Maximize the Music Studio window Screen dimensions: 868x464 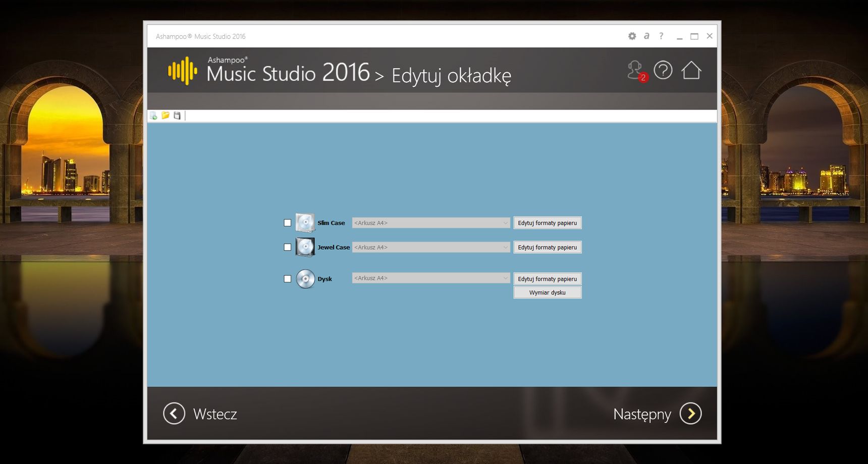click(x=694, y=36)
